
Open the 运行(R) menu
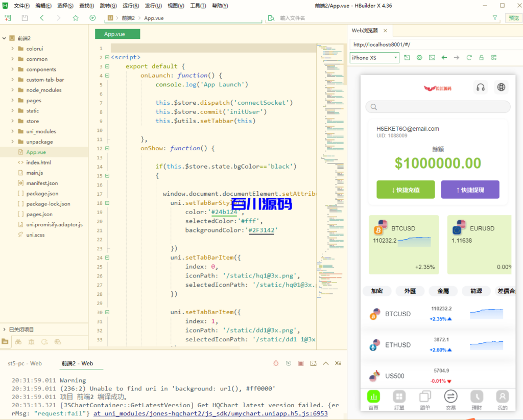coord(131,6)
